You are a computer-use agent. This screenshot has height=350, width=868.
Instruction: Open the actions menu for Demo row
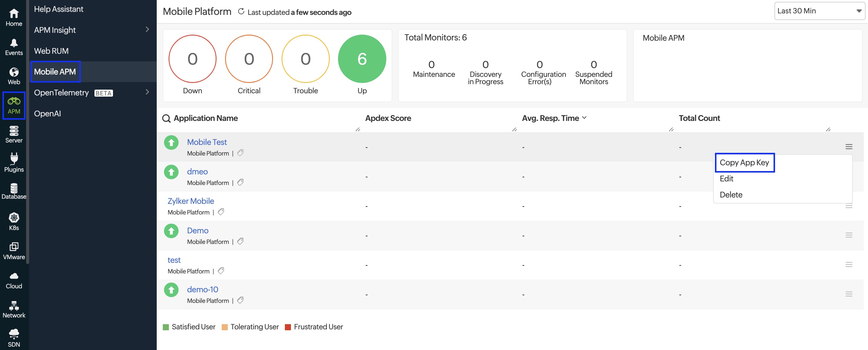(849, 235)
